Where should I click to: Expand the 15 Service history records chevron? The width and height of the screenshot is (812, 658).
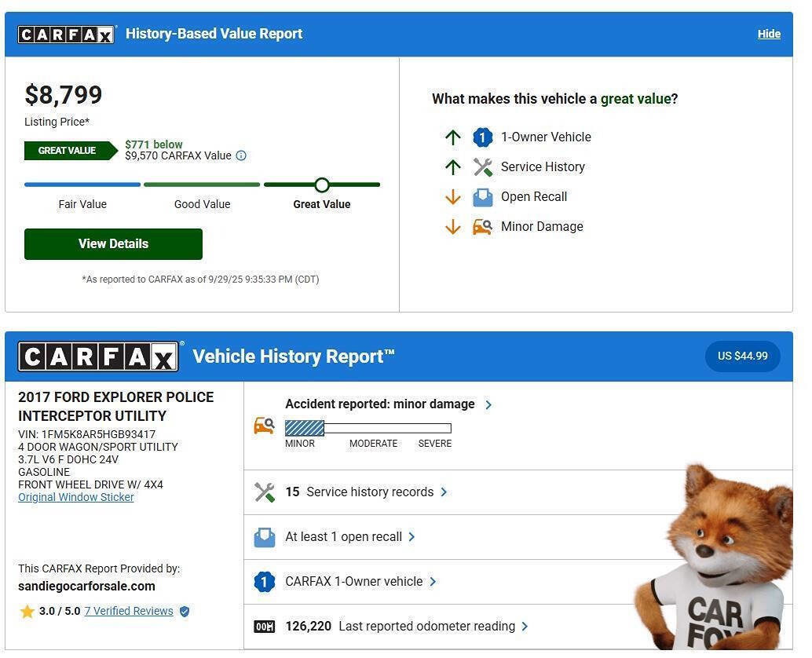(x=444, y=492)
